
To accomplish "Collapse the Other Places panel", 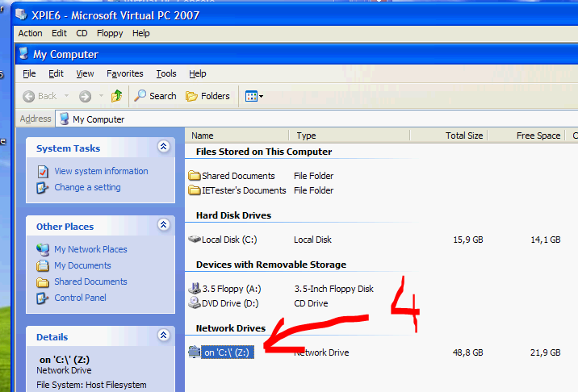I will [164, 225].
